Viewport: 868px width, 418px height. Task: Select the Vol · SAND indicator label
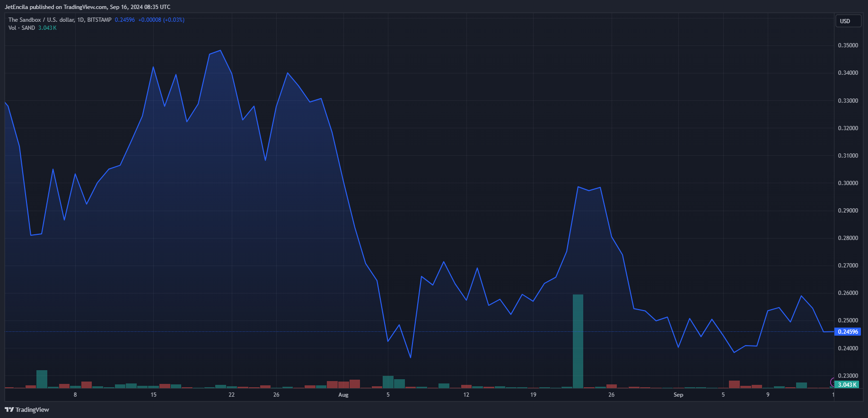click(22, 28)
